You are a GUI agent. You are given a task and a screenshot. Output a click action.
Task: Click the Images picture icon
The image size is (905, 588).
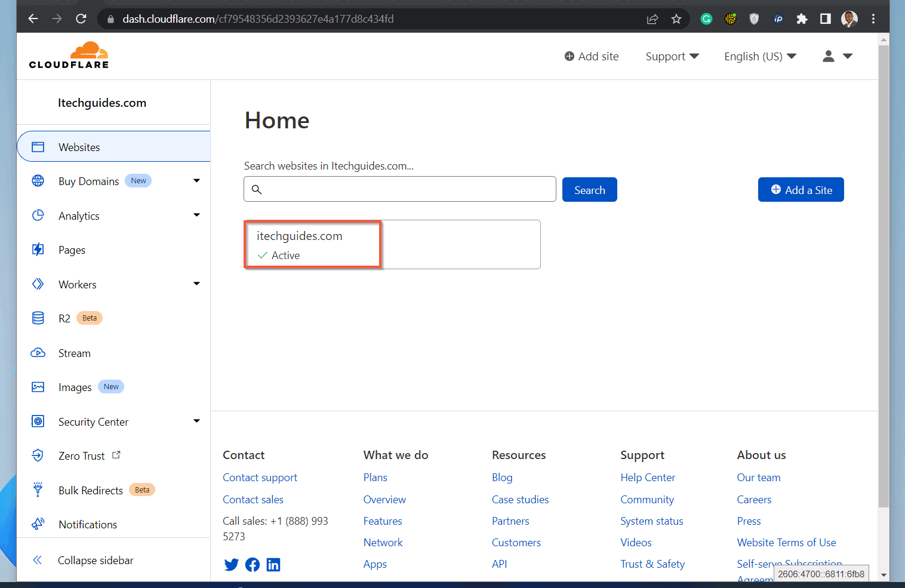(x=38, y=387)
